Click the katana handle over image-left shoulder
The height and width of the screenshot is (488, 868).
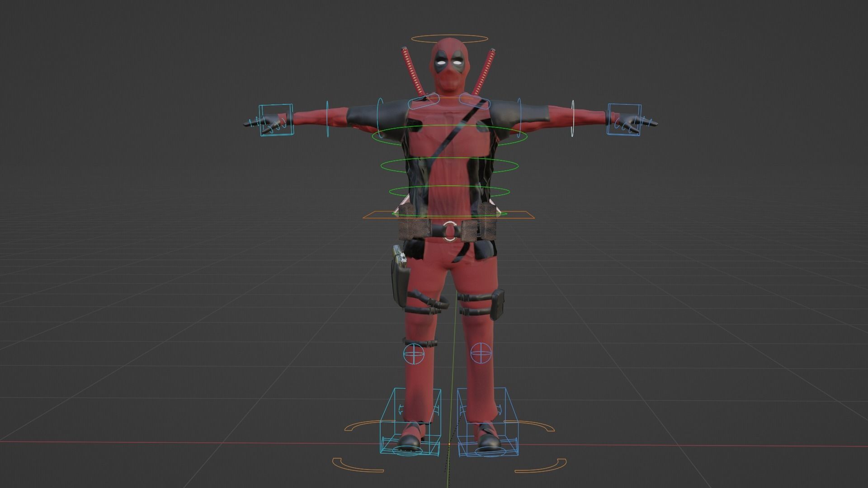(x=412, y=70)
